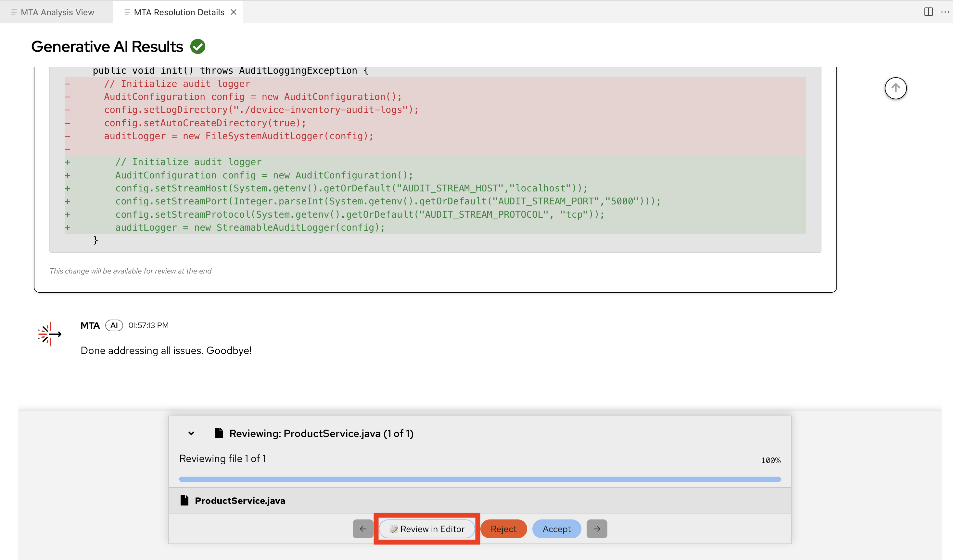Click the AI badge next to MTA

[114, 325]
